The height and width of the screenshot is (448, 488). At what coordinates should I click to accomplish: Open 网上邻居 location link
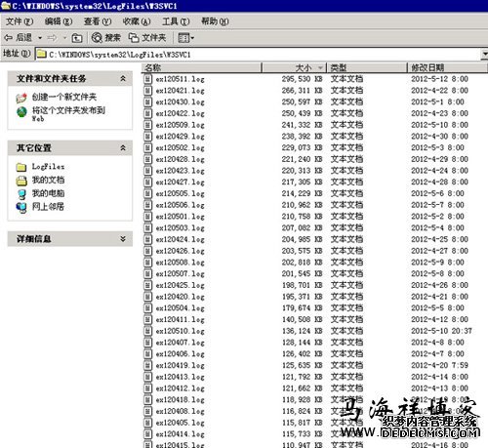click(x=48, y=207)
